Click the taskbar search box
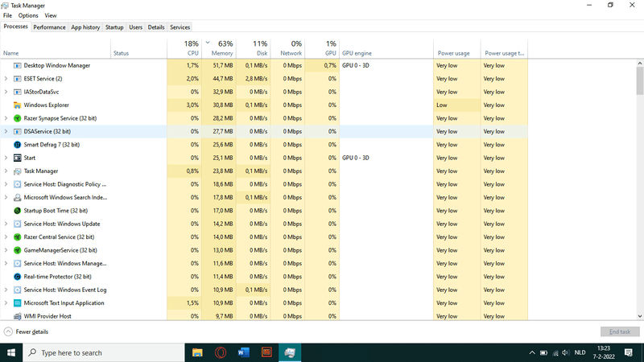Image resolution: width=644 pixels, height=362 pixels. pyautogui.click(x=104, y=352)
